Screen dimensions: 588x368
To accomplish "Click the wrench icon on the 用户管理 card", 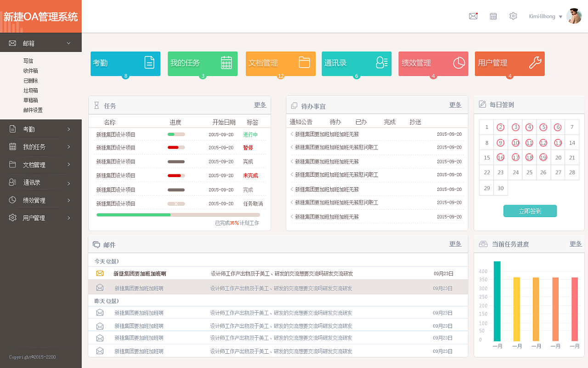I will pos(535,63).
